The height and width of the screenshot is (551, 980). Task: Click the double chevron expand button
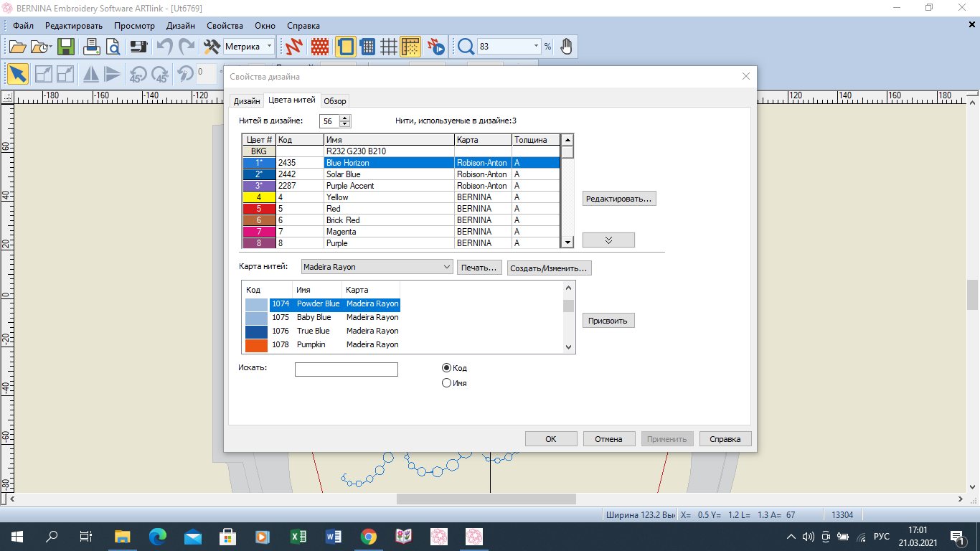608,240
